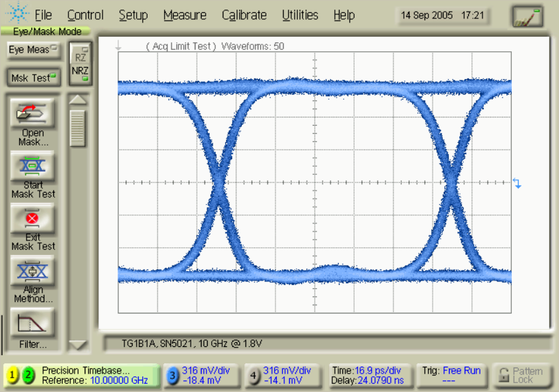
Task: Click the toolbar scroll up arrow
Action: [78, 100]
